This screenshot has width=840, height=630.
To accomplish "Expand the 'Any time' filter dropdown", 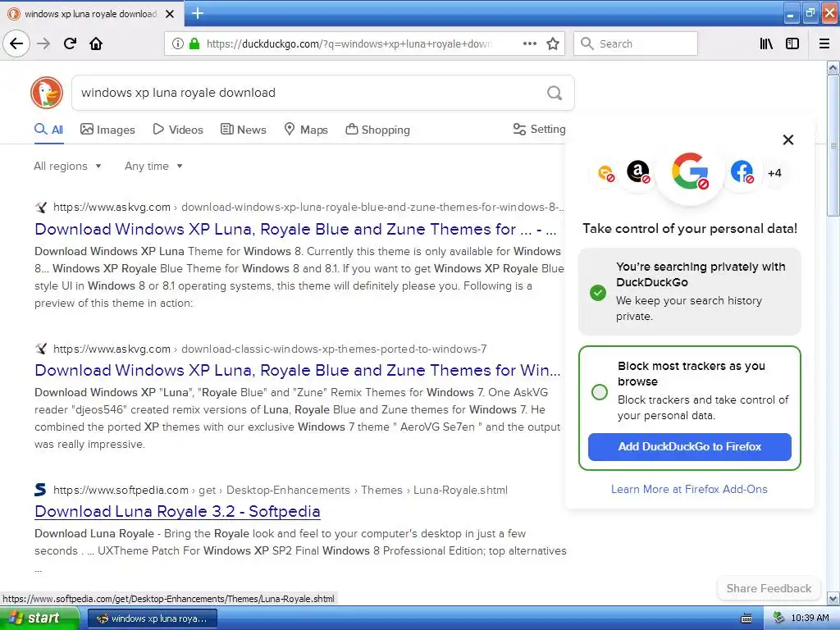I will tap(153, 166).
